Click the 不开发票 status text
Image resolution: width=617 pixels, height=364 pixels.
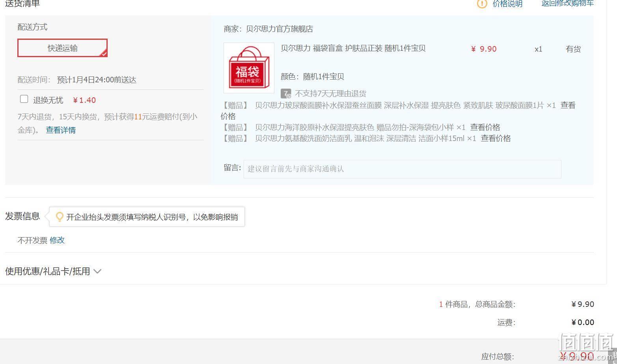click(x=32, y=240)
